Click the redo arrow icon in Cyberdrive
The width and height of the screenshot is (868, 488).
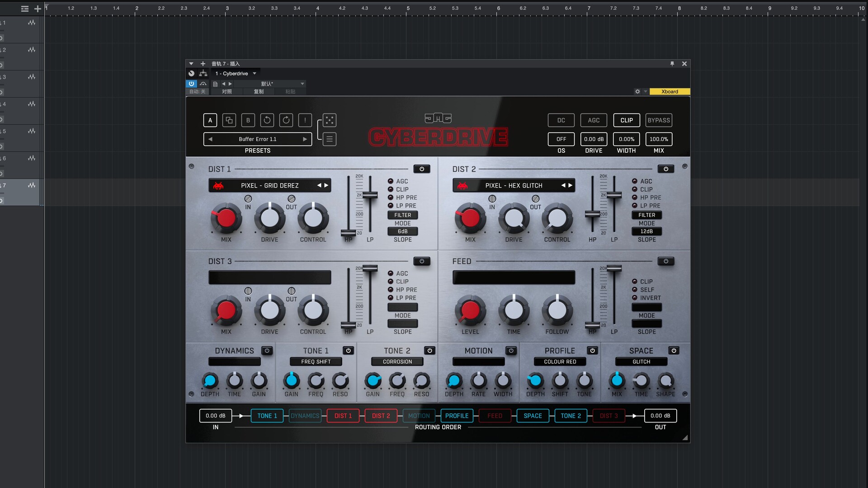(286, 120)
